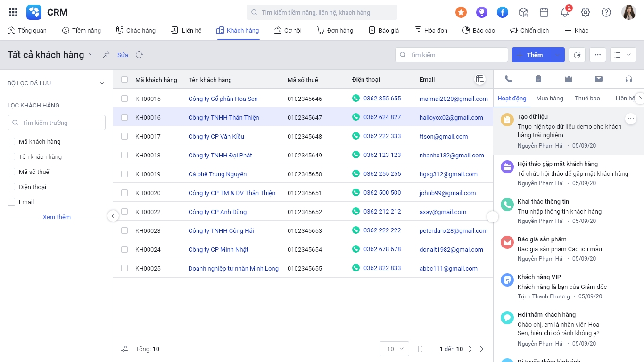Go to the last page of results
Screen dimensions: 644x362
pyautogui.click(x=482, y=349)
